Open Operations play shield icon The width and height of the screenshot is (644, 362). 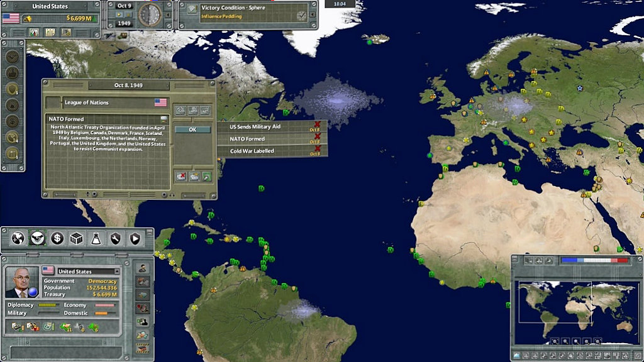point(135,238)
